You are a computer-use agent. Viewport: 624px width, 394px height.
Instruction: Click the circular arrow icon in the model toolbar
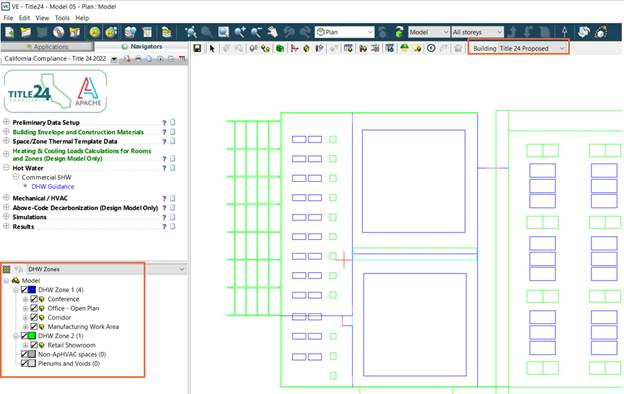[431, 49]
